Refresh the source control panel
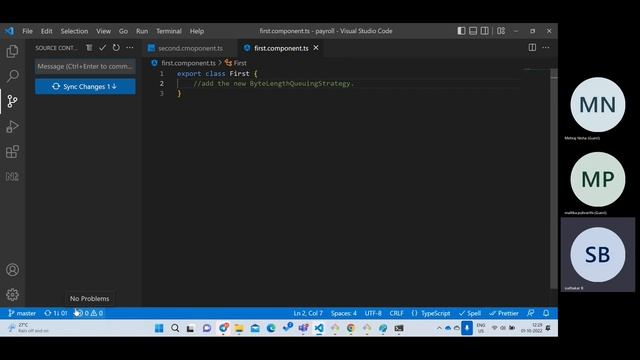Image resolution: width=640 pixels, height=360 pixels. pyautogui.click(x=116, y=48)
